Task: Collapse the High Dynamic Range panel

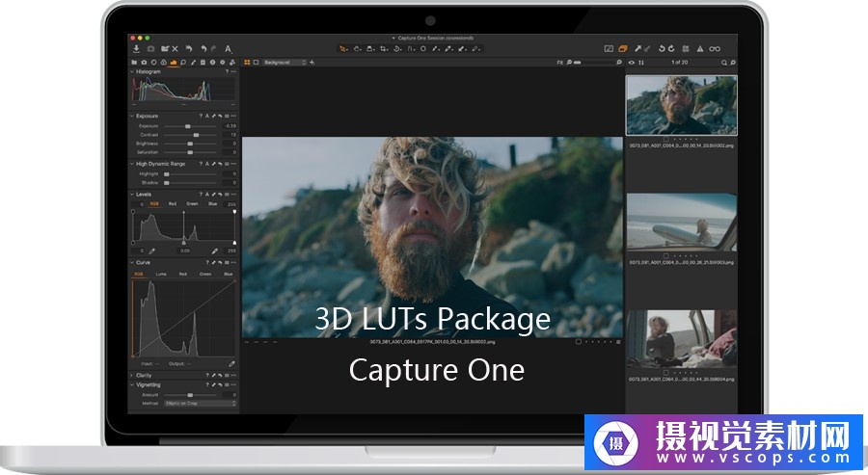Action: tap(132, 164)
